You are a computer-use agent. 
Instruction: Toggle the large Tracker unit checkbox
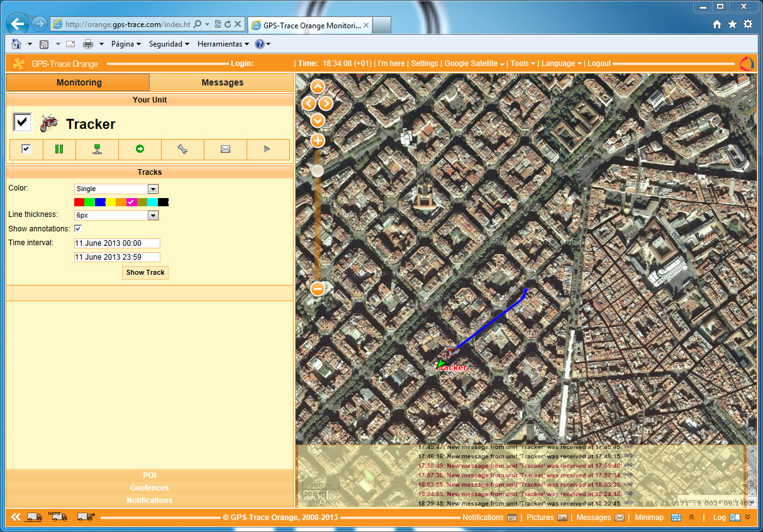(x=22, y=122)
